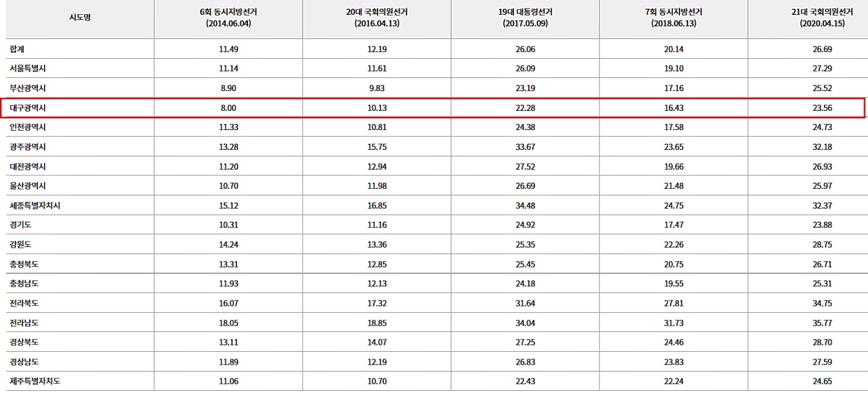Click the 합계 row label
The image size is (868, 405).
pos(17,49)
